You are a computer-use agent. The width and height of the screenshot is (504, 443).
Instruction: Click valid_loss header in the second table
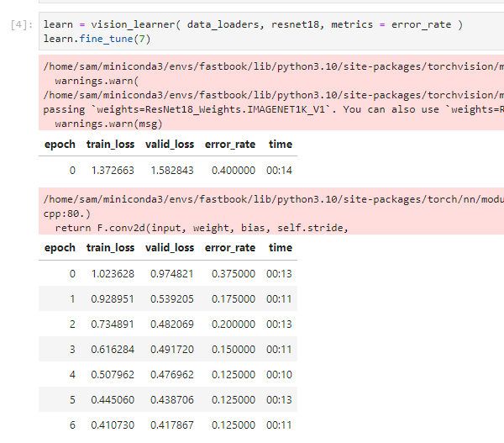pyautogui.click(x=170, y=248)
